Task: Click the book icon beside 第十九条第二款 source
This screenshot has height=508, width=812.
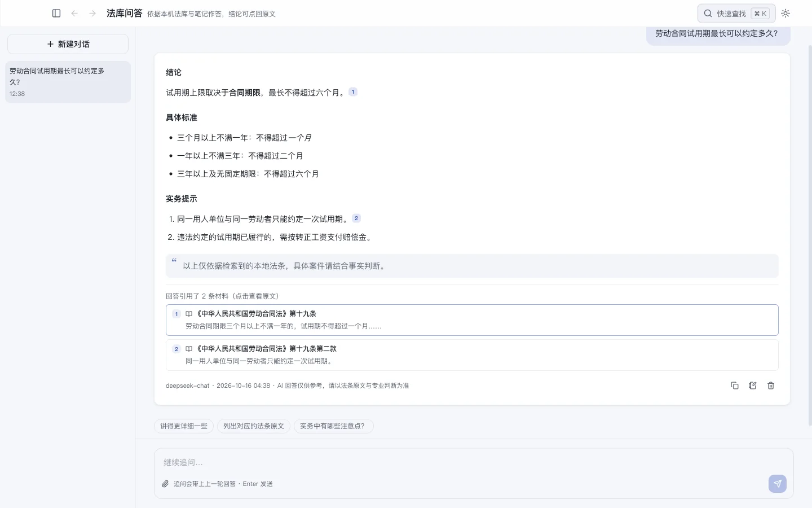Action: click(189, 349)
